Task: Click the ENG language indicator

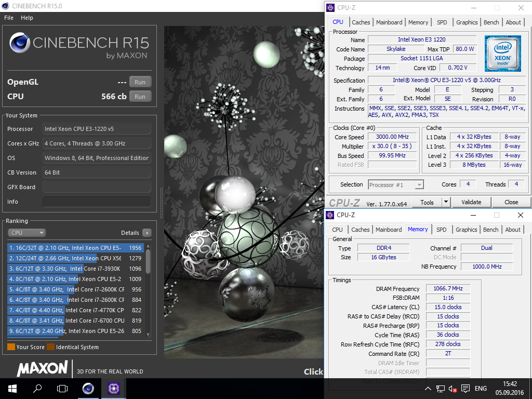Action: [x=481, y=389]
